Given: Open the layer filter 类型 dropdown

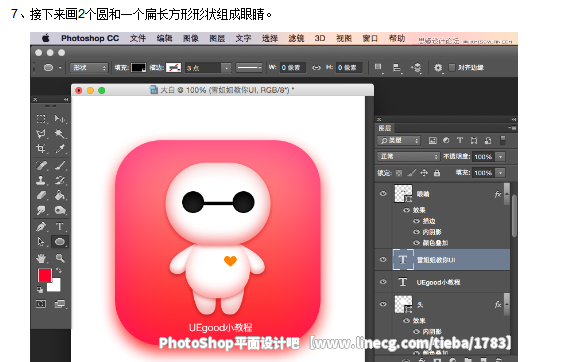Looking at the screenshot, I should point(398,140).
